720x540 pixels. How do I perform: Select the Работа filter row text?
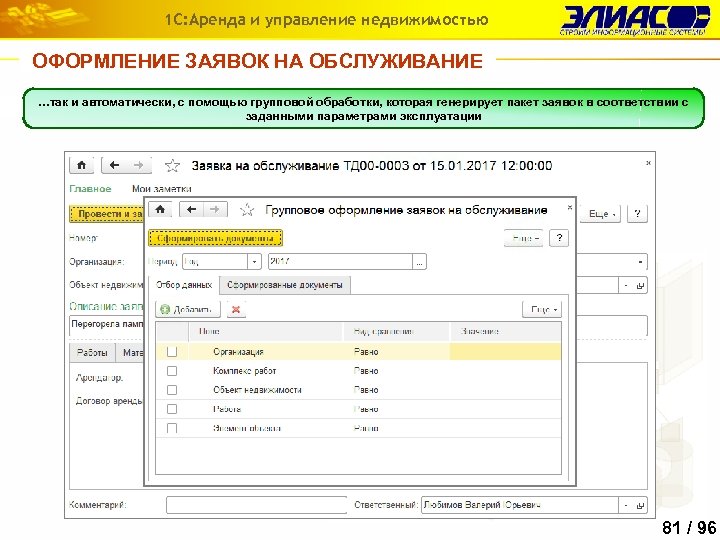[x=227, y=409]
